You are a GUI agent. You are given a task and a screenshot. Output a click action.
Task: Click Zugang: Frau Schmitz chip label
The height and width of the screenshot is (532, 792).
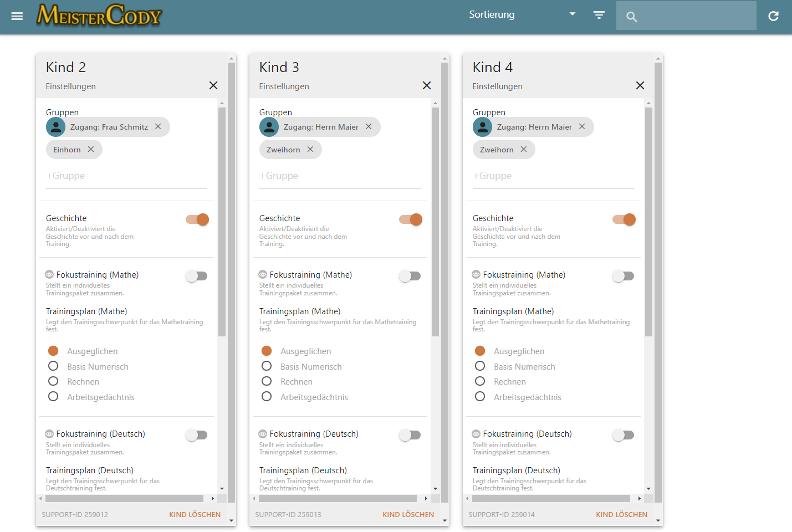pos(109,127)
